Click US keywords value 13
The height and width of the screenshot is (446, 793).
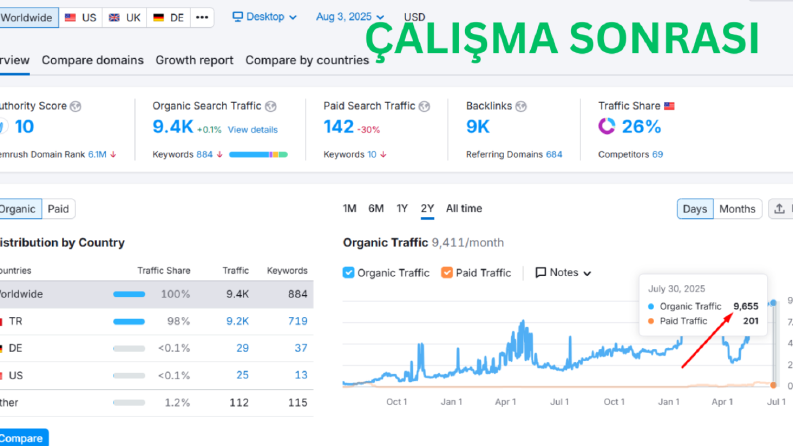[x=301, y=375]
